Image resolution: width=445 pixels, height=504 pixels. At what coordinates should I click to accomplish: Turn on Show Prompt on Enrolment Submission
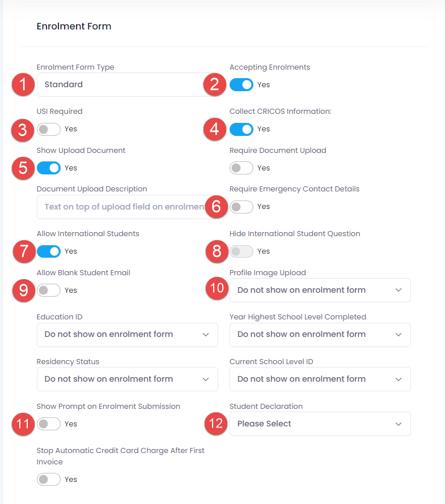click(49, 424)
